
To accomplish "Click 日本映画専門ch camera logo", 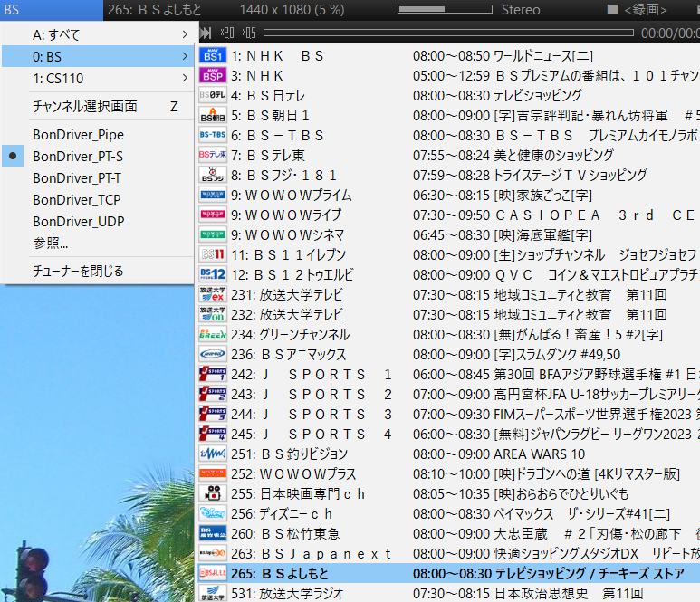I will (213, 493).
